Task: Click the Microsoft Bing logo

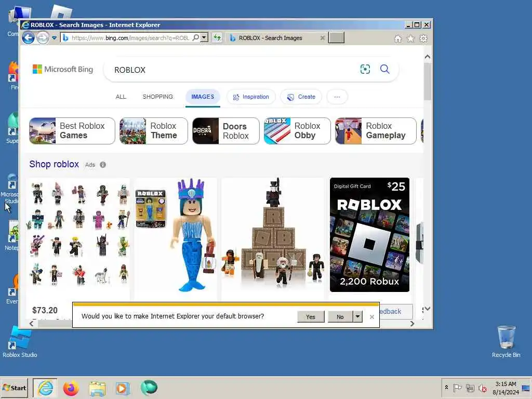Action: coord(63,69)
